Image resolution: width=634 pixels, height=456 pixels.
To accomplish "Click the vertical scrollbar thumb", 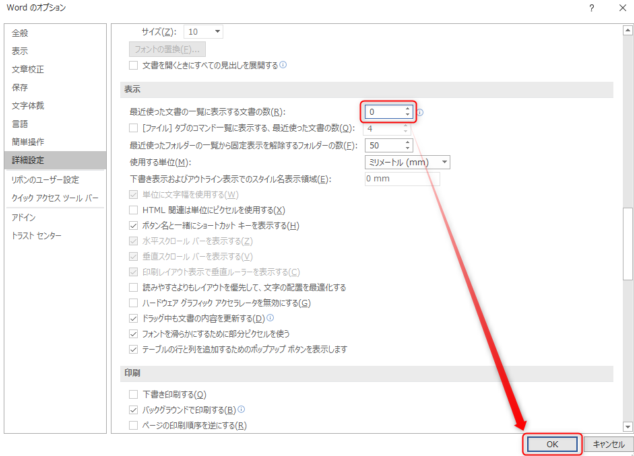I will pyautogui.click(x=628, y=244).
